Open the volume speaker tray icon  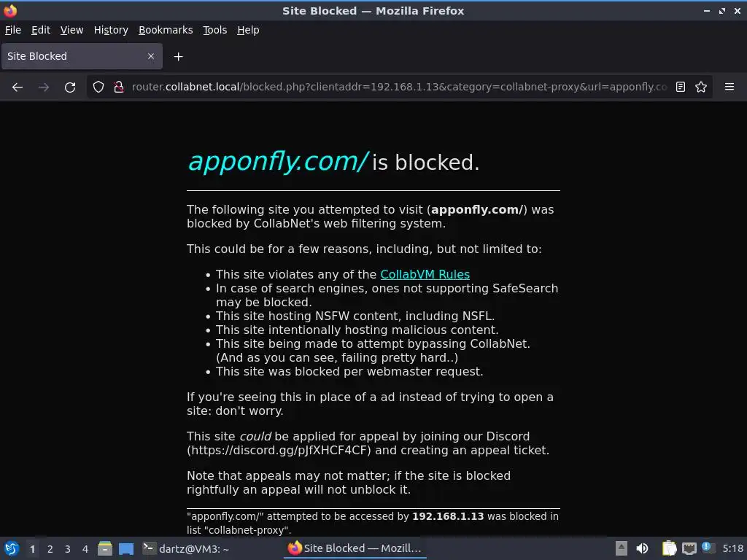(642, 548)
